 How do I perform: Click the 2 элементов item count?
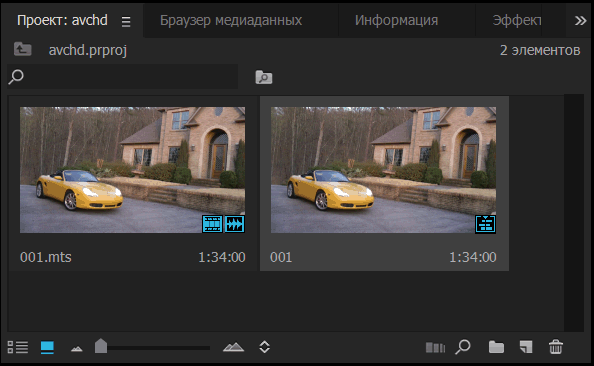[x=540, y=50]
